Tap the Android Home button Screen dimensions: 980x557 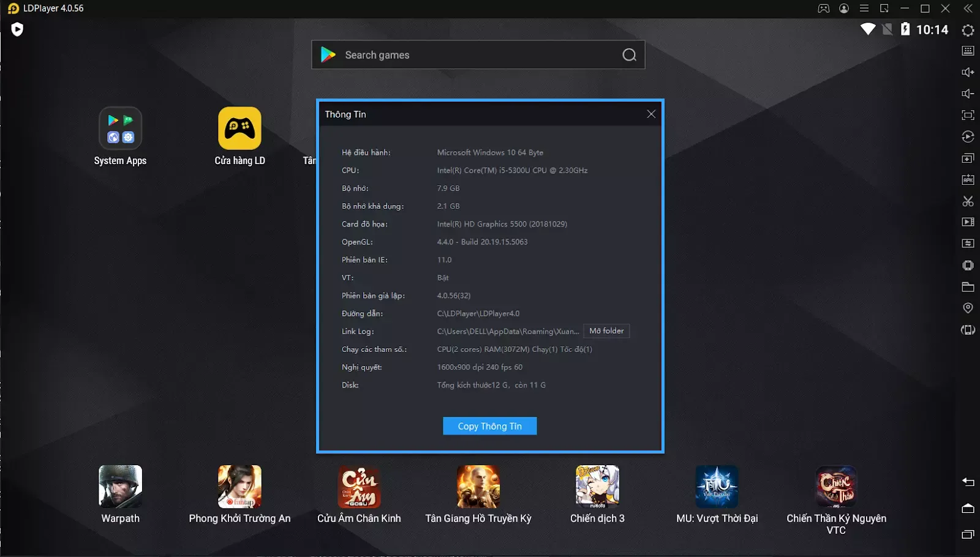(x=968, y=508)
